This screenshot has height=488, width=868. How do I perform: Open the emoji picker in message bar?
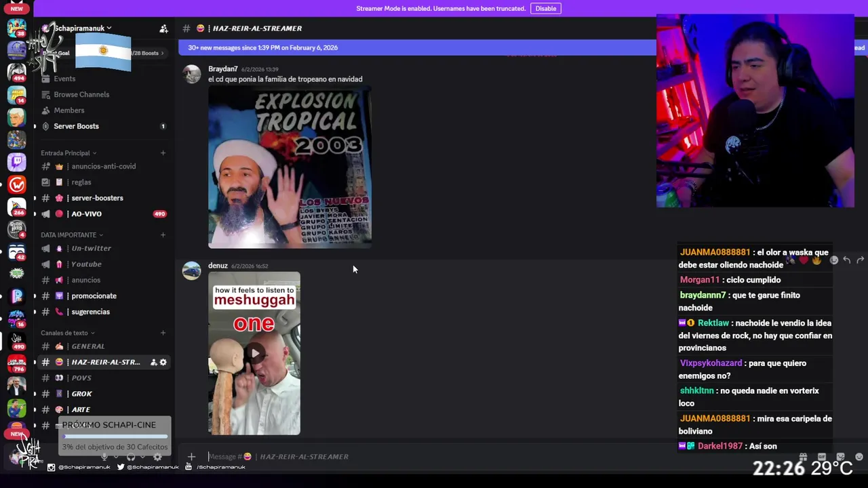(x=859, y=457)
